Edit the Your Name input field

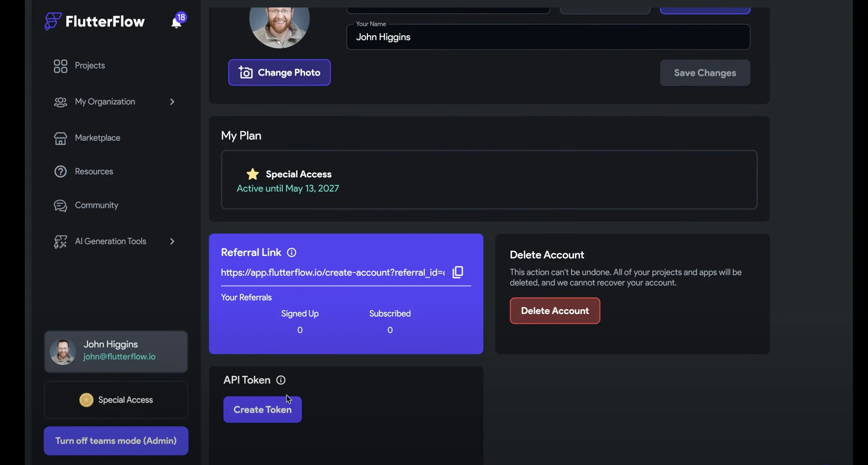click(x=548, y=37)
